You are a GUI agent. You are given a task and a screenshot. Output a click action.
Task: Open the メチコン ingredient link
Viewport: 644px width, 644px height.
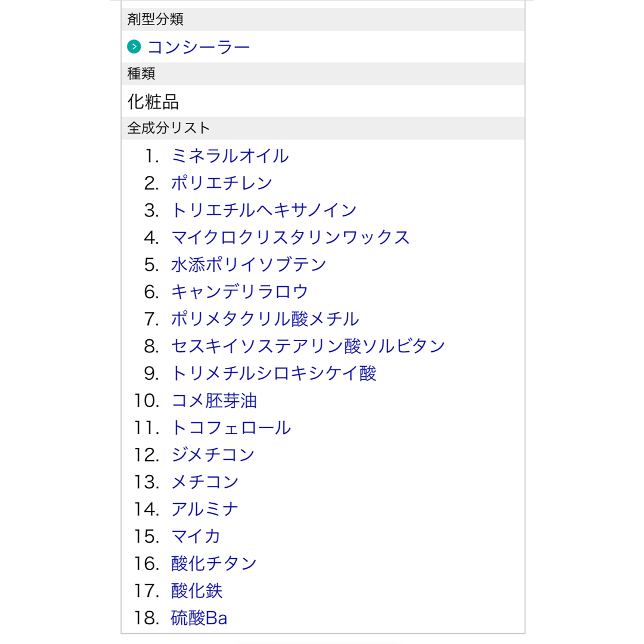[x=205, y=482]
